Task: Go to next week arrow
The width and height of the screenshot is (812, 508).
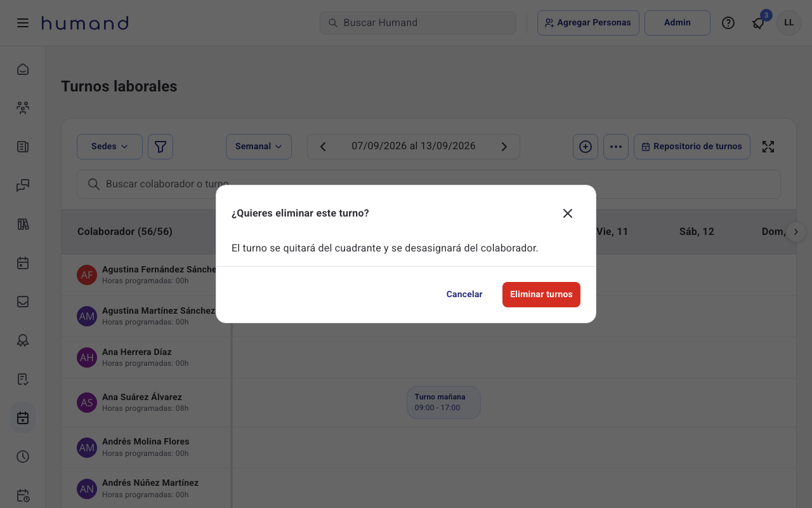Action: [504, 147]
